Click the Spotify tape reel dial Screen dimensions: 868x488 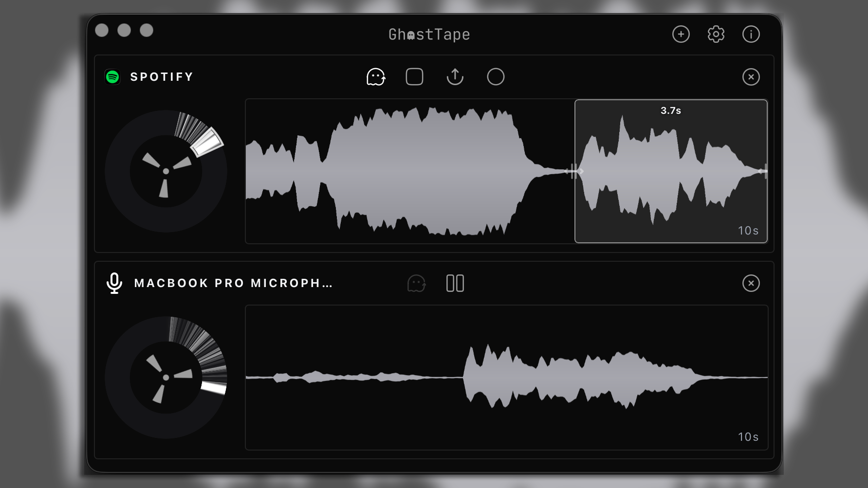pos(166,171)
